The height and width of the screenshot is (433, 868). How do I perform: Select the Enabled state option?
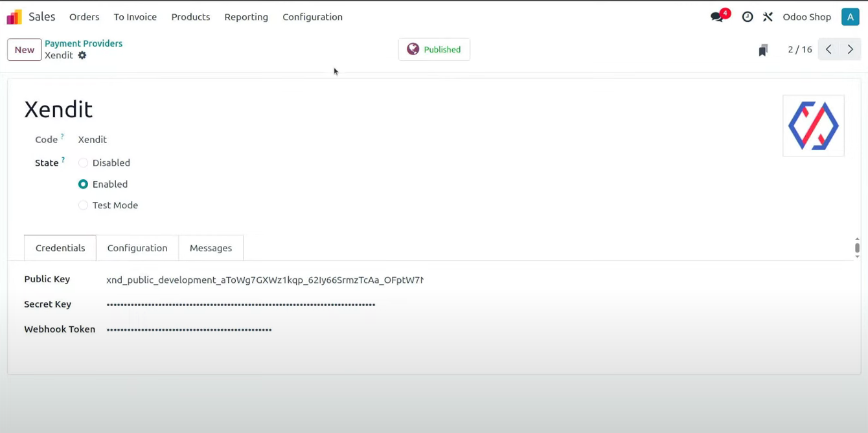[83, 184]
